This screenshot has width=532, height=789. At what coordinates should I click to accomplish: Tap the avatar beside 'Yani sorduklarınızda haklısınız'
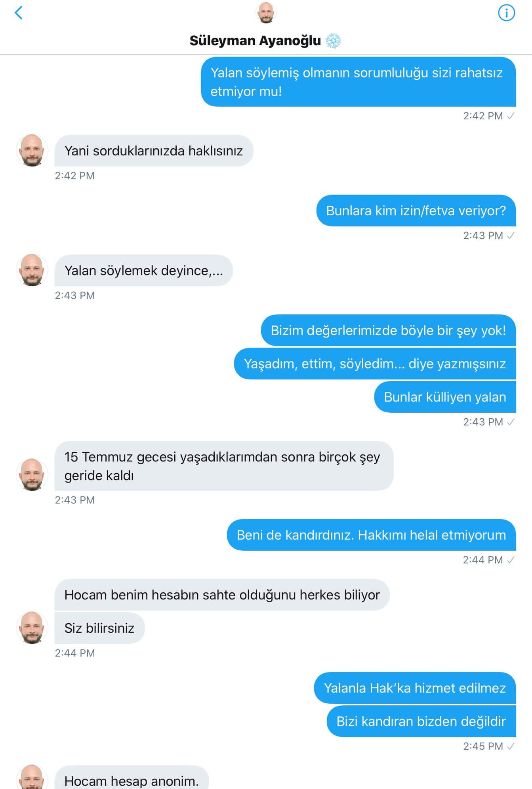pyautogui.click(x=32, y=150)
